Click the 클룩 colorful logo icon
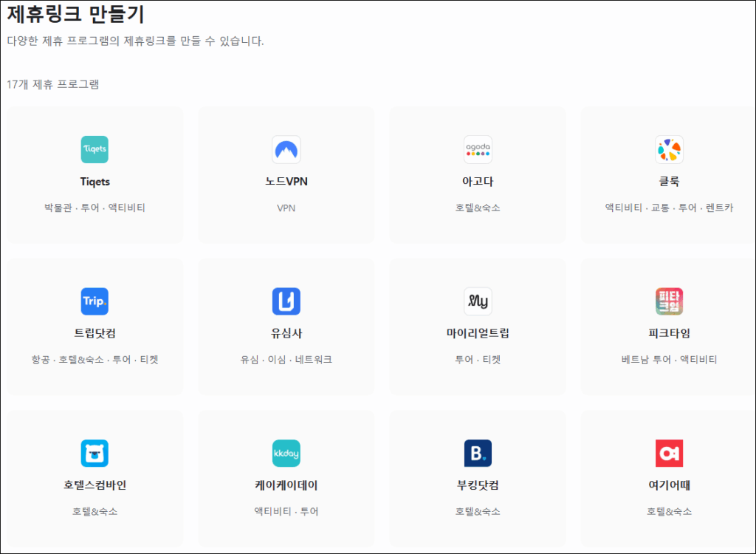Image resolution: width=756 pixels, height=554 pixels. tap(669, 150)
